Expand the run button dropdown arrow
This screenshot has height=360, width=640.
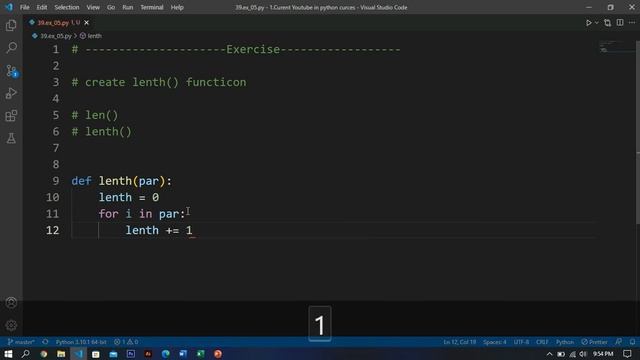coord(596,23)
